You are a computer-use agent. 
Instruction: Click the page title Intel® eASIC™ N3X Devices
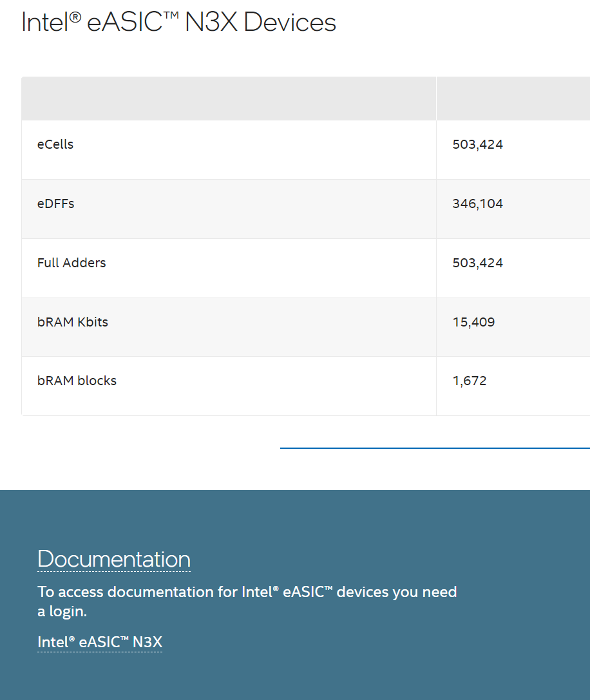click(x=179, y=23)
